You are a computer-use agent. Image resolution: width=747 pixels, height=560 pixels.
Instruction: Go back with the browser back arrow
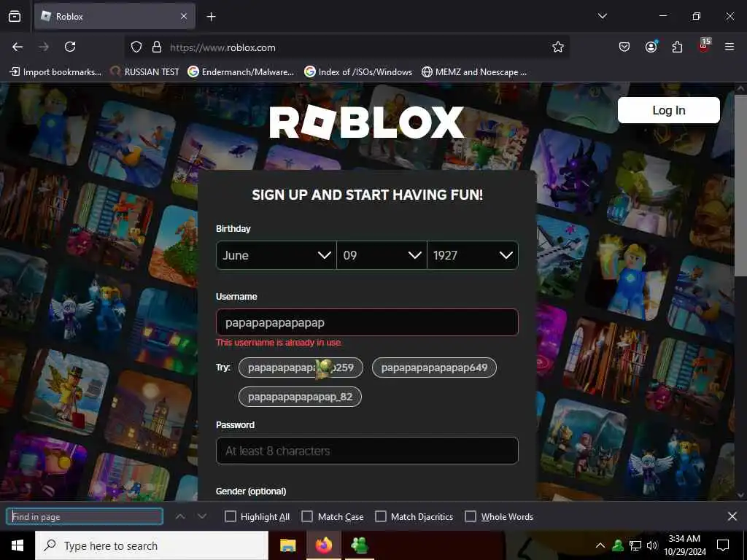click(x=18, y=47)
